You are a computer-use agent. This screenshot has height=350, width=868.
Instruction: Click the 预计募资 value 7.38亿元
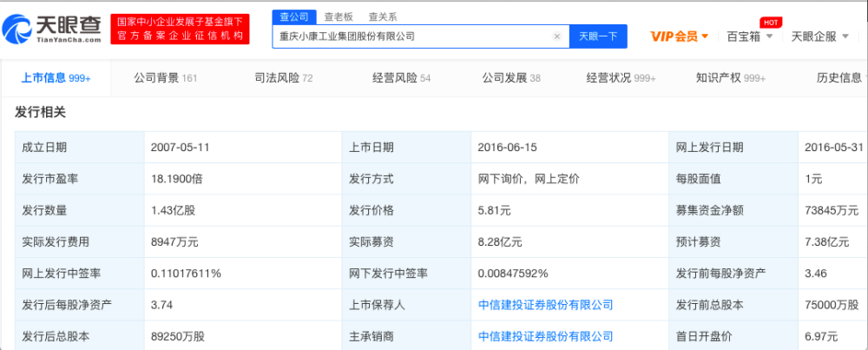click(826, 242)
